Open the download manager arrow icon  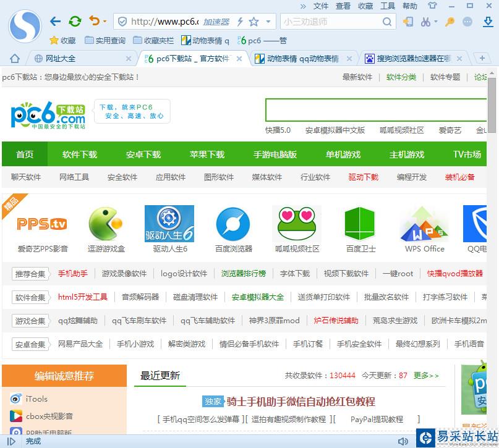click(x=488, y=22)
